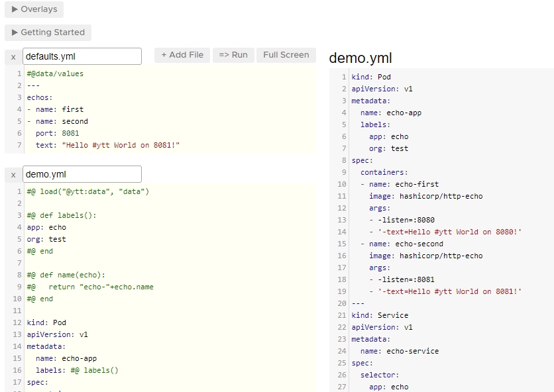
Task: Click the 'port: 8081' line
Action: tap(57, 134)
